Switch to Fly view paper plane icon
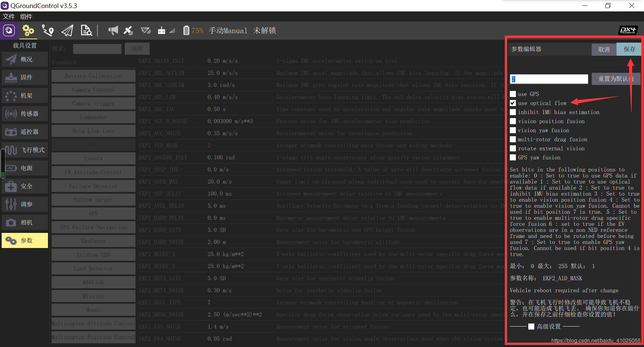644x347 pixels. click(x=67, y=31)
